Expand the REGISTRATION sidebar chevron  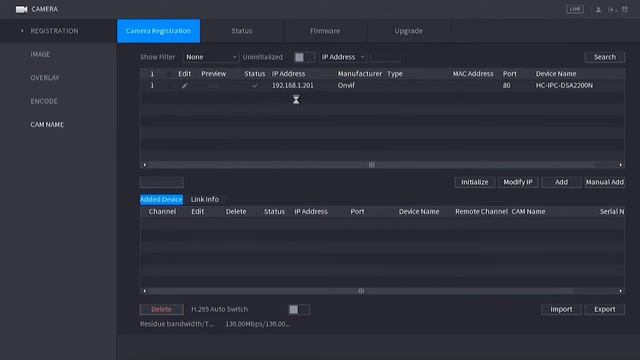(x=22, y=31)
